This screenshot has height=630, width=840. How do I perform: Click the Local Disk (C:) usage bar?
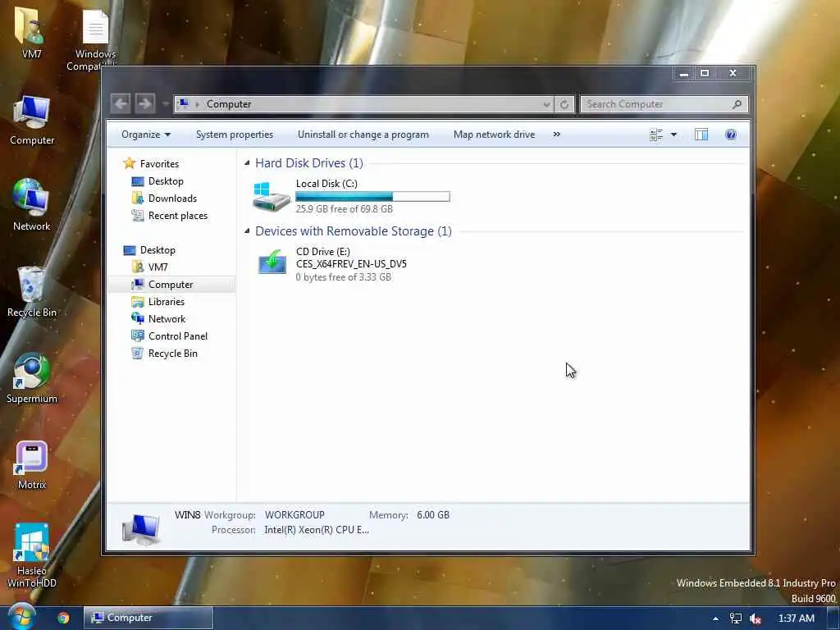pos(372,197)
